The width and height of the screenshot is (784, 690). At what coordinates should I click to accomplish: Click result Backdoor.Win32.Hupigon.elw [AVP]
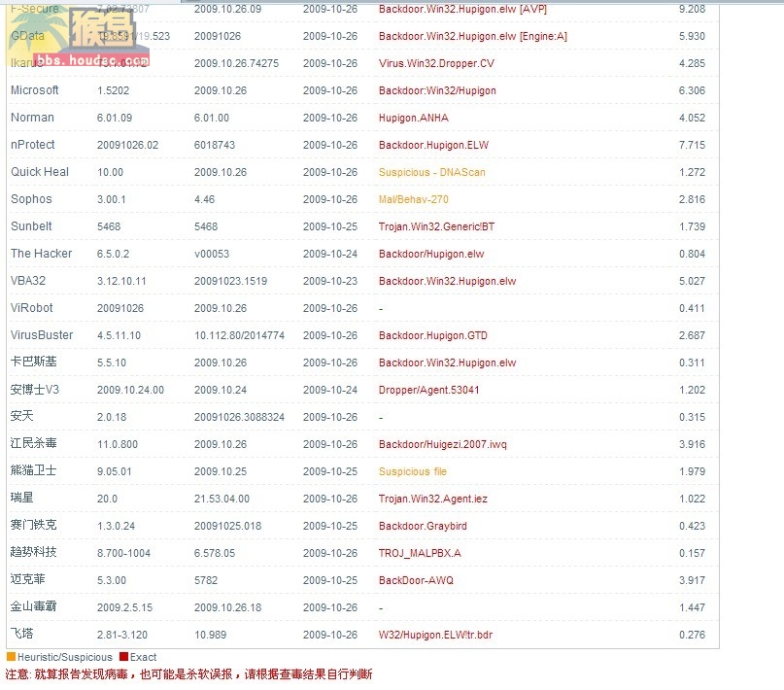tap(462, 9)
